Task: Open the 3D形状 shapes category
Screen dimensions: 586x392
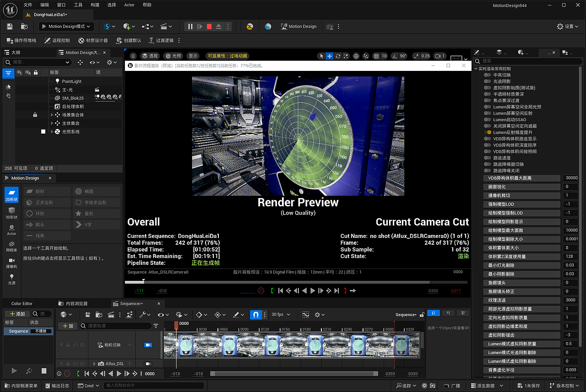Action: pyautogui.click(x=11, y=213)
